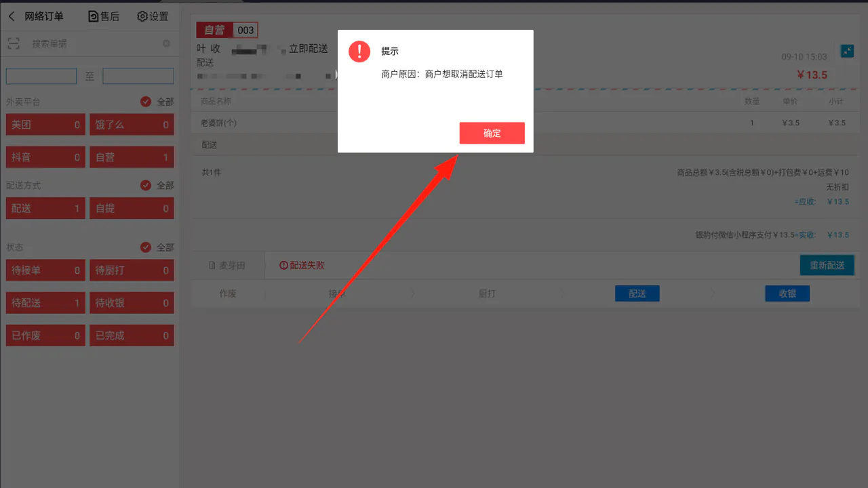Tap the scan icon beside 搜索单据
This screenshot has height=488, width=868.
[14, 43]
